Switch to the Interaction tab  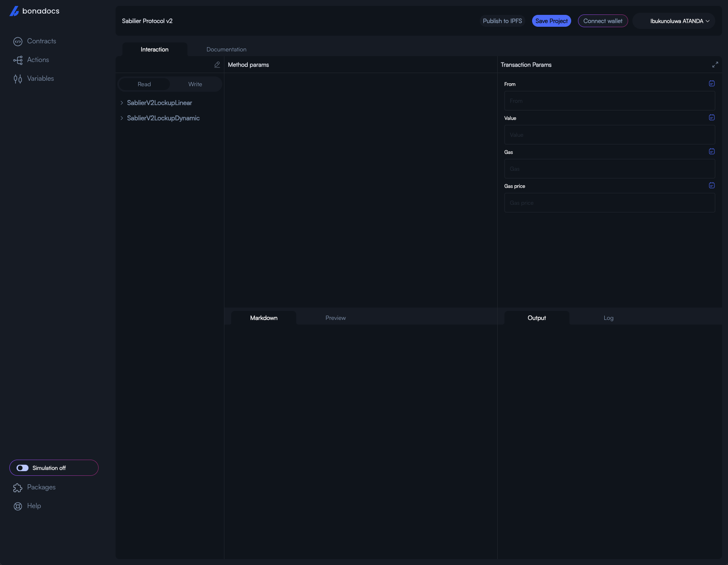(x=155, y=49)
